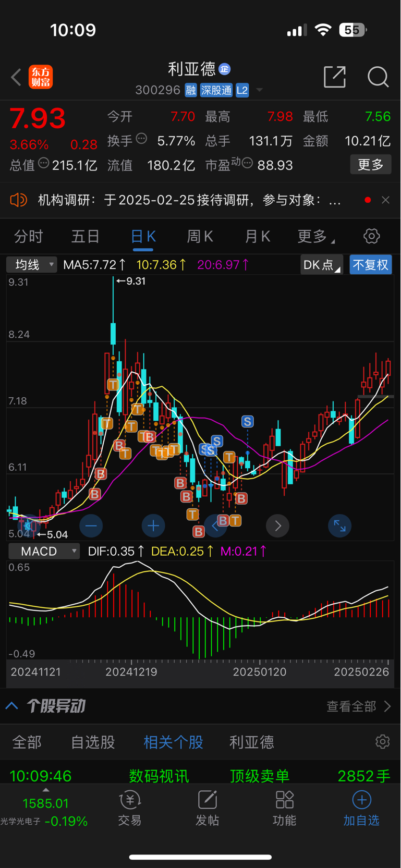Tap the 总值 info bubble icon
The image size is (401, 868).
[43, 163]
